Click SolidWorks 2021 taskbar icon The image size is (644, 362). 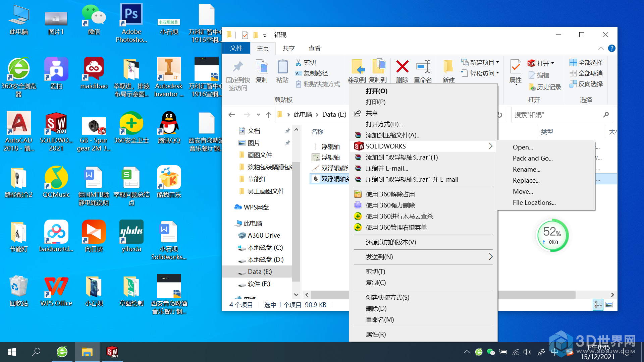point(112,352)
